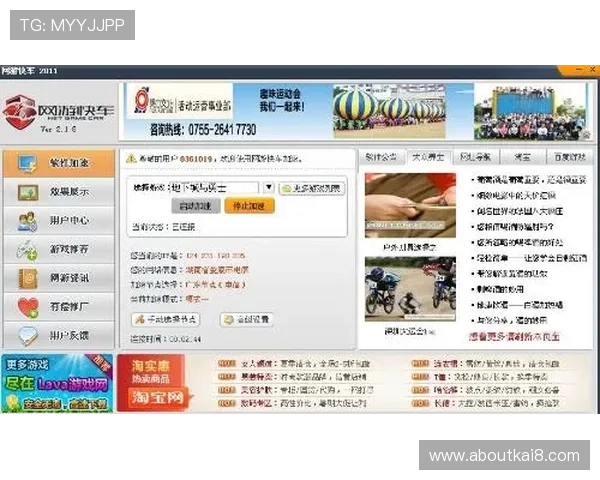This screenshot has height=480, width=600.
Task: Switch to the 大众养生 tab
Action: coord(429,157)
